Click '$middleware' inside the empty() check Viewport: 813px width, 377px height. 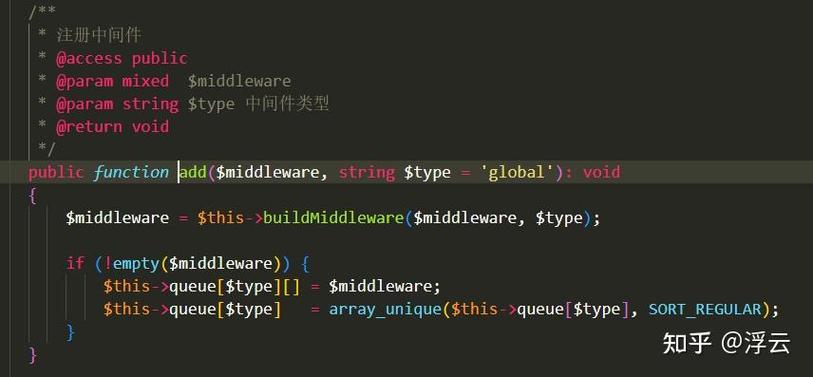point(221,263)
